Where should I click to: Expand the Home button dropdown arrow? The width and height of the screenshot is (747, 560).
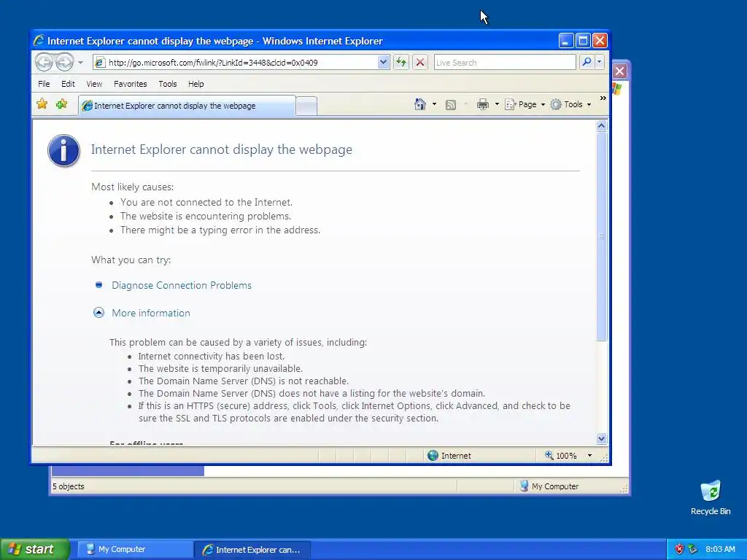tap(434, 104)
